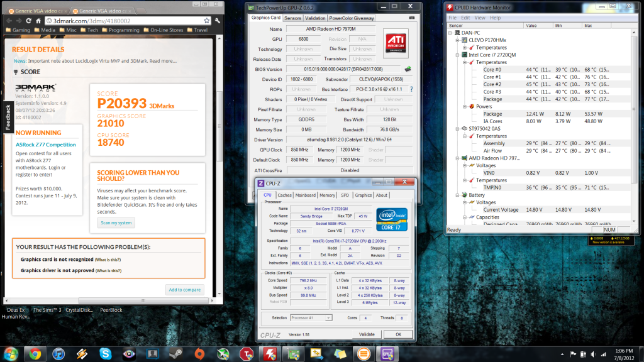
Task: Switch to GPU-Z Validation tab
Action: click(x=315, y=18)
